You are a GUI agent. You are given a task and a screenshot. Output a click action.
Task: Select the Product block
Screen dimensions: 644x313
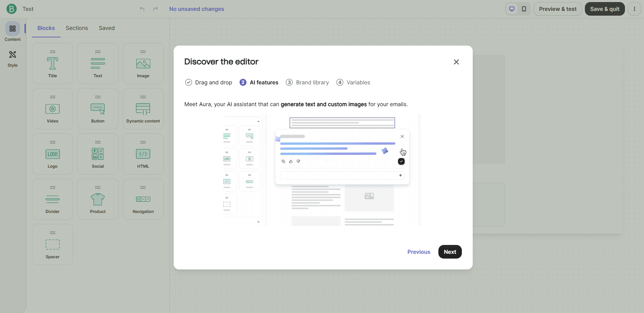(x=98, y=199)
